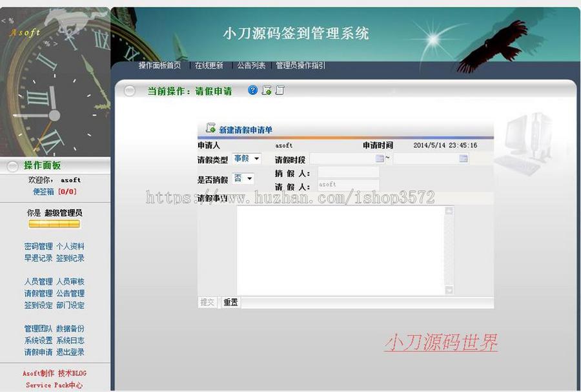The width and height of the screenshot is (581, 392).
Task: Open the 技术BLOG link
Action: [72, 373]
